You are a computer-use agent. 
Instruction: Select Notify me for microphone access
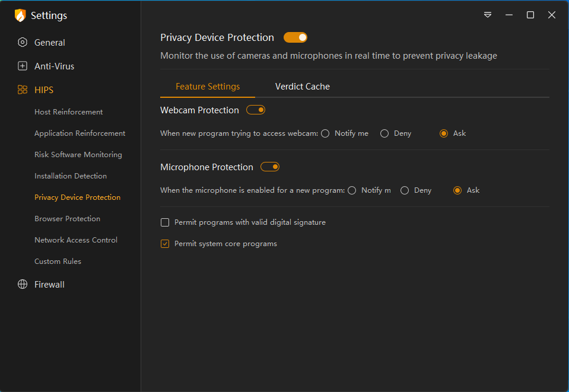[x=352, y=190]
